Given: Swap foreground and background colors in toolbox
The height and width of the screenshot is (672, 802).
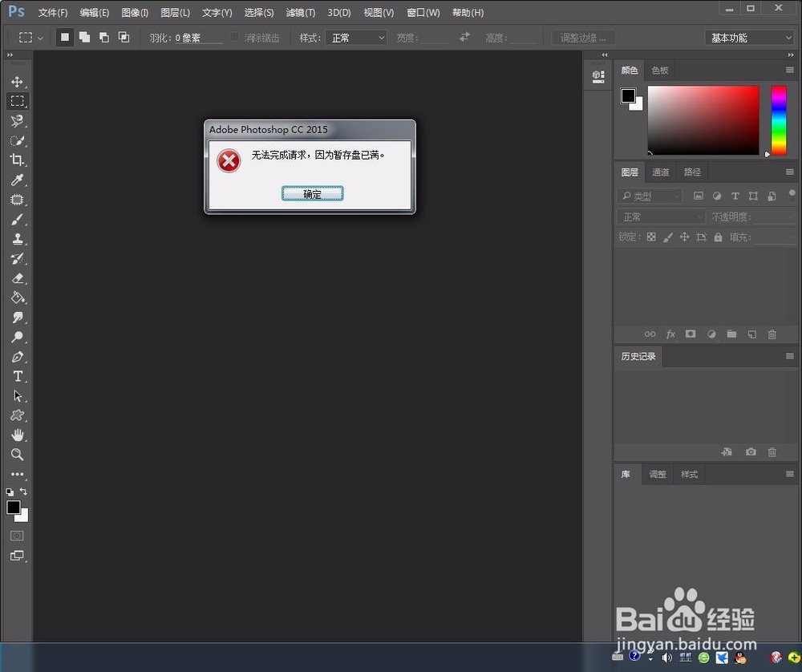Looking at the screenshot, I should coord(23,492).
